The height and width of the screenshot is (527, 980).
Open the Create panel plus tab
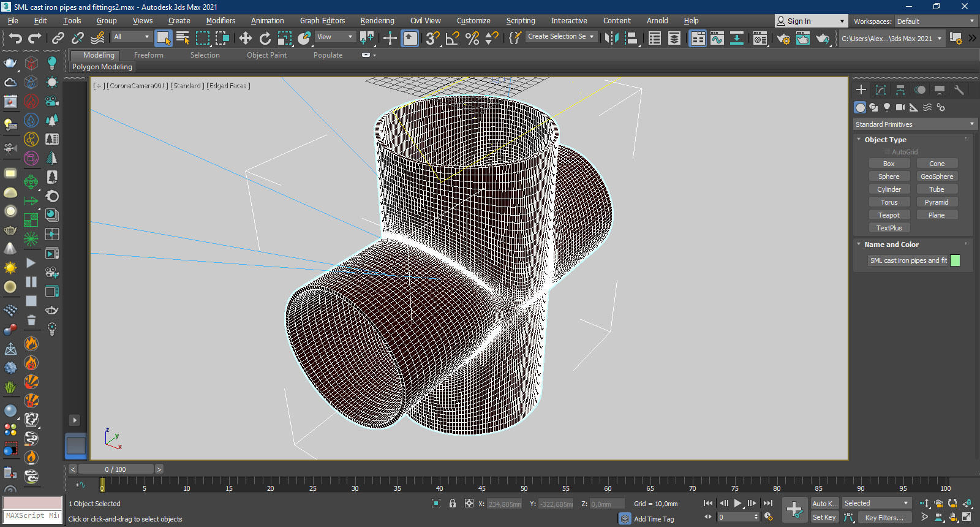861,89
